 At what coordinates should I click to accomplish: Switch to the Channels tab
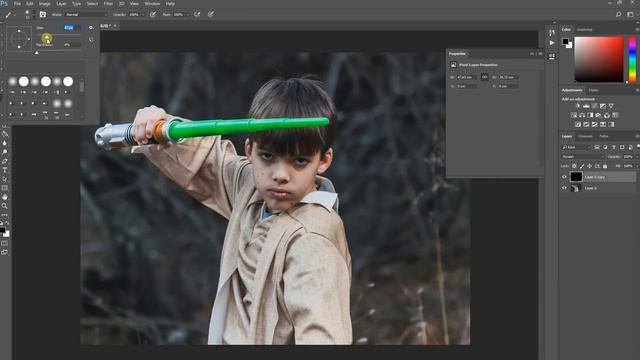585,136
